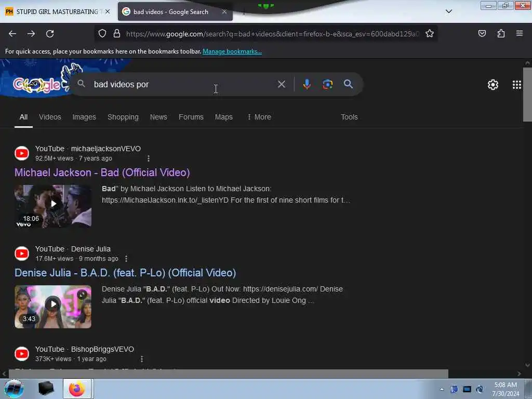Open 'Denise Julia - B.A.D. (feat. P-Lo)' result
Screen dimensions: 532x399
125,273
